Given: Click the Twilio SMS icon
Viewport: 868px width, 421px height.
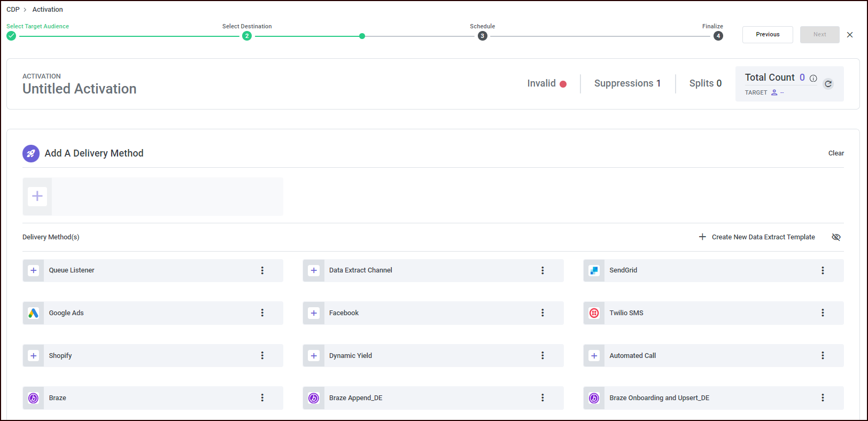Looking at the screenshot, I should [594, 313].
